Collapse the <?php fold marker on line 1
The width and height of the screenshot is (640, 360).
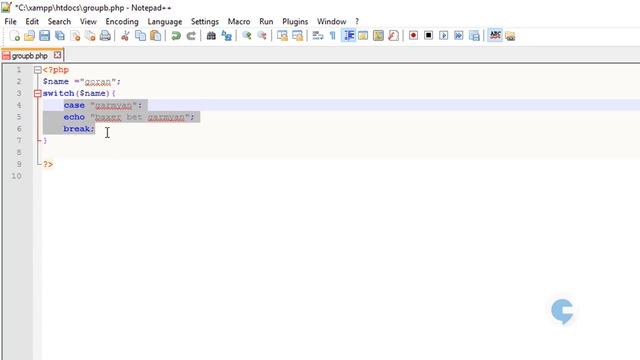[x=38, y=70]
